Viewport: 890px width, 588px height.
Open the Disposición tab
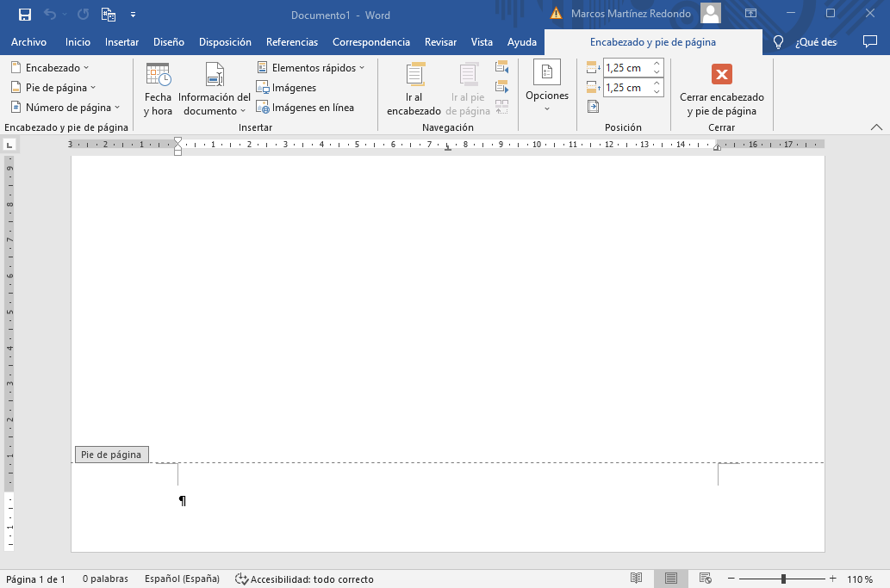[225, 42]
